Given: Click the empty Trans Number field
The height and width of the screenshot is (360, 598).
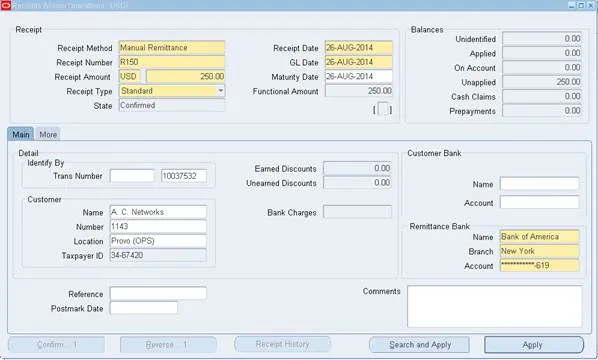Looking at the screenshot, I should pyautogui.click(x=132, y=176).
